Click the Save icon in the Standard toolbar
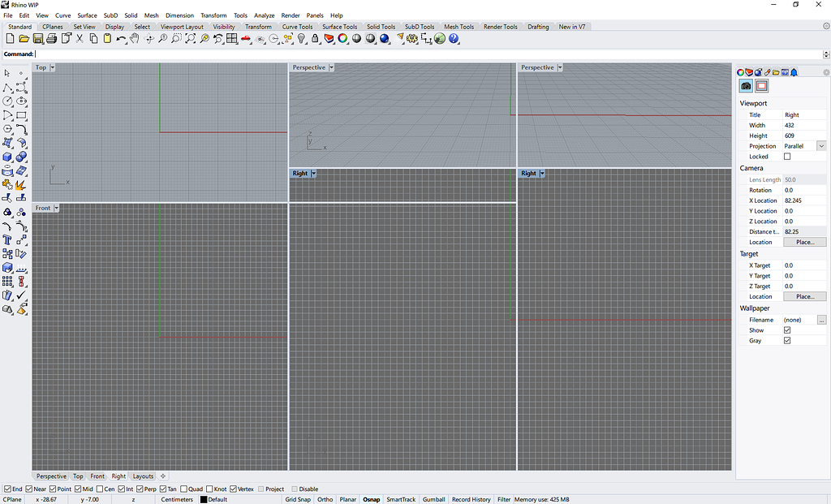Image resolution: width=831 pixels, height=504 pixels. (37, 38)
